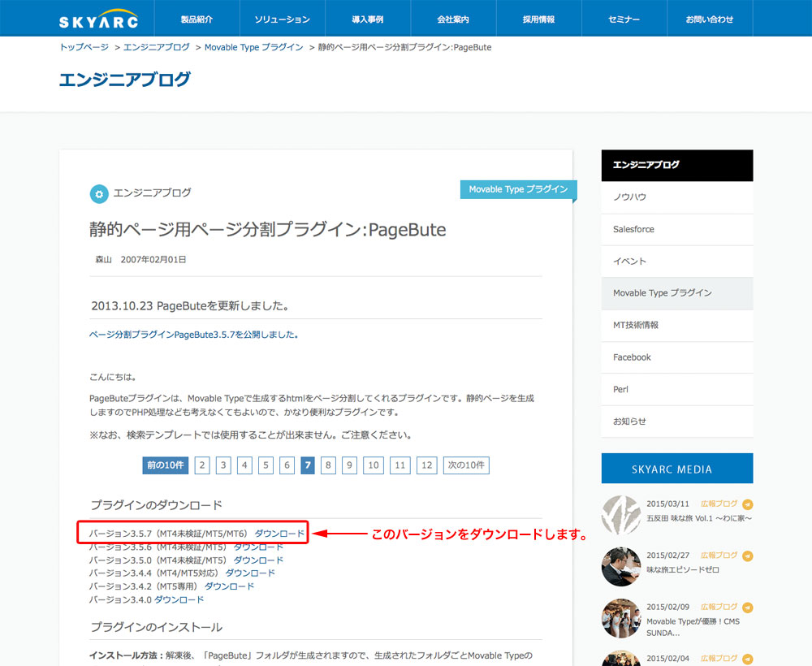Screen dimensions: 812x666
Task: Click the プラグインのインストール heading
Action: point(157,627)
